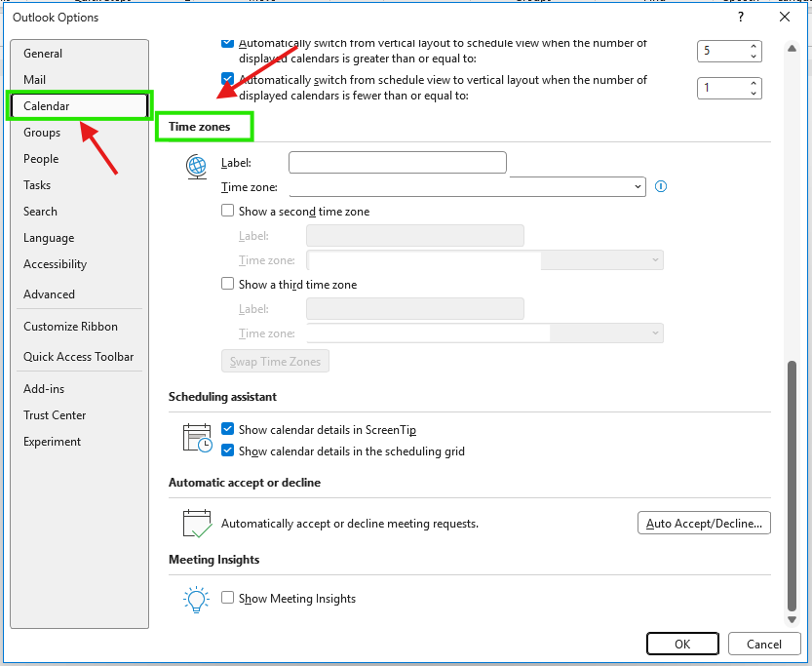The height and width of the screenshot is (666, 812).
Task: Open the primary Time zone dropdown
Action: 467,186
